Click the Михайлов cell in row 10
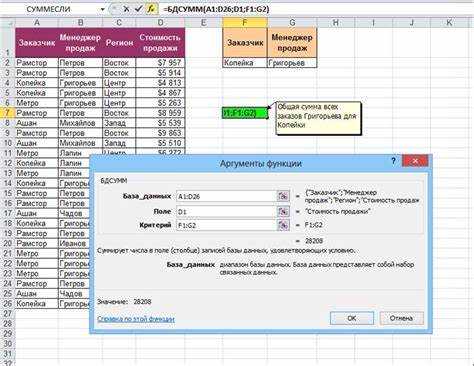 [x=80, y=143]
